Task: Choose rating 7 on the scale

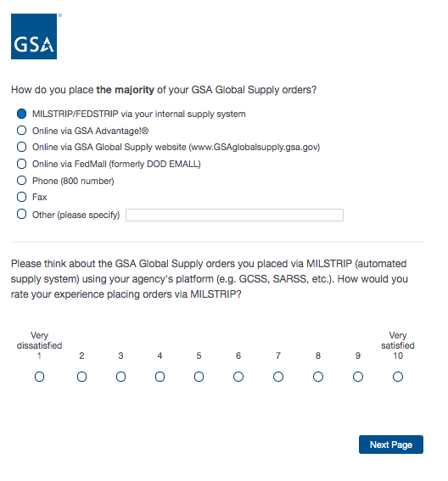Action: [x=278, y=377]
